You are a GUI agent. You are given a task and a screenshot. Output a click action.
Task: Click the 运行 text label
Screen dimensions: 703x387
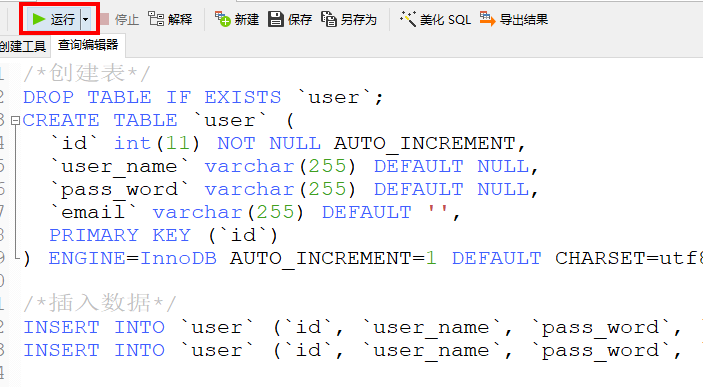(62, 19)
